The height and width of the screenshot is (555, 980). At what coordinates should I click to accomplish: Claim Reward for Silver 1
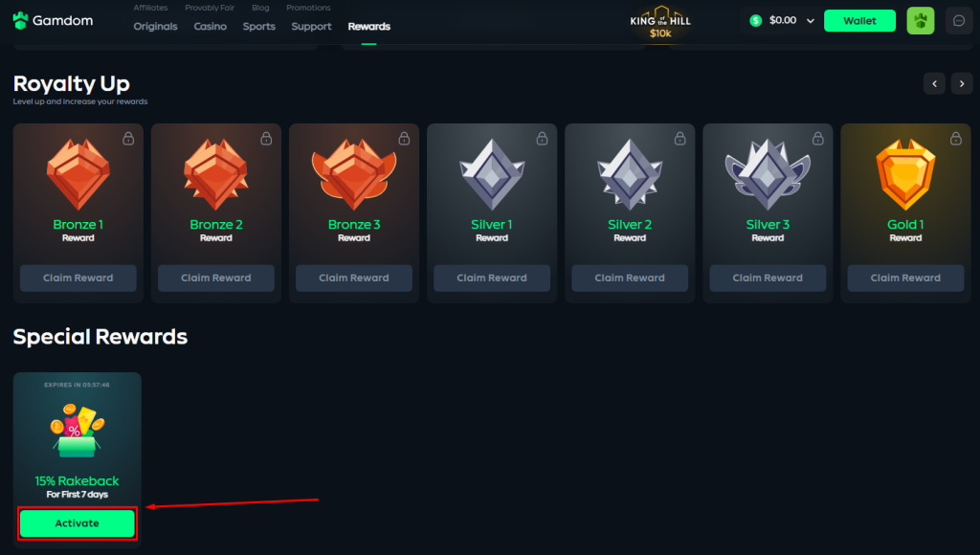point(492,277)
